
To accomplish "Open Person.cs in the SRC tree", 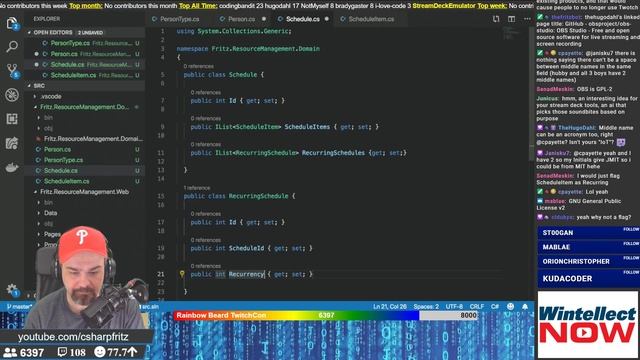I will tap(57, 149).
